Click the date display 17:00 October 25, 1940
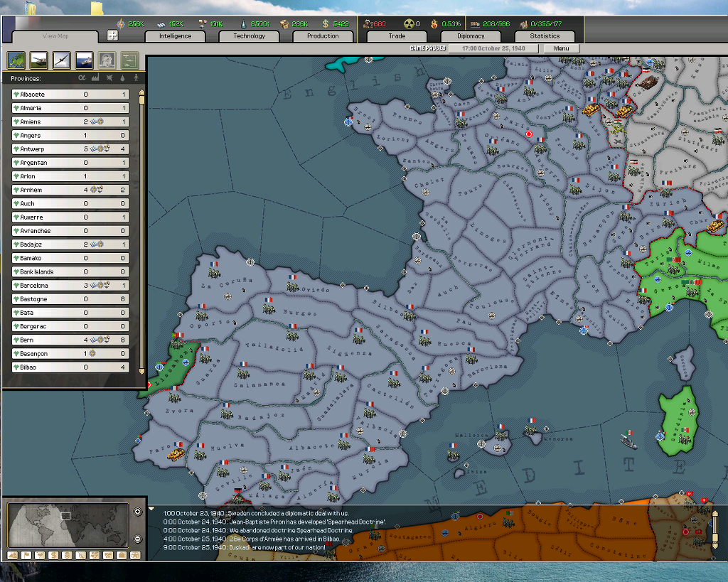This screenshot has width=728, height=582. 493,48
